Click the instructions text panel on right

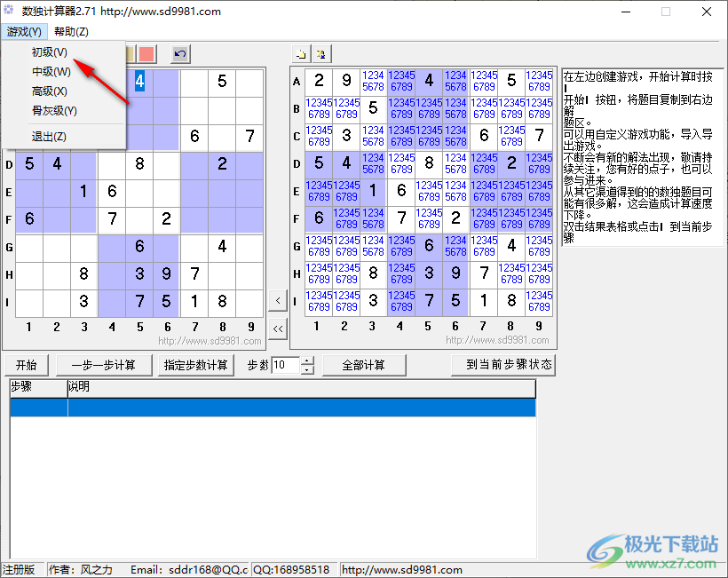(x=642, y=158)
